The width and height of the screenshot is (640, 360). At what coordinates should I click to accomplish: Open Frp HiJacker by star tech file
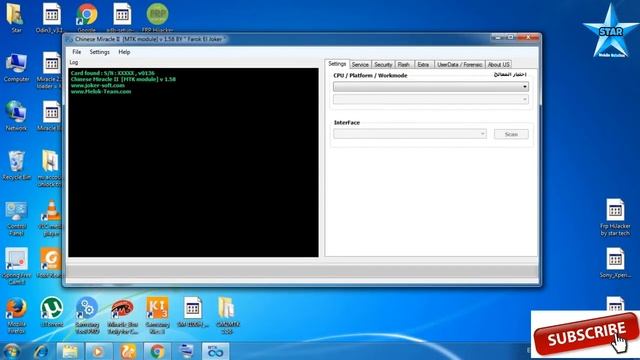[615, 218]
